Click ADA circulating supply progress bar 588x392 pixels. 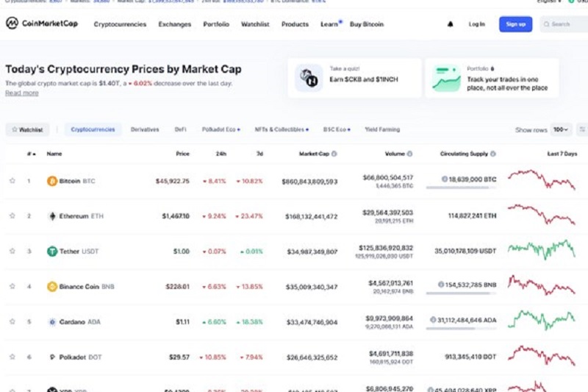tap(461, 328)
